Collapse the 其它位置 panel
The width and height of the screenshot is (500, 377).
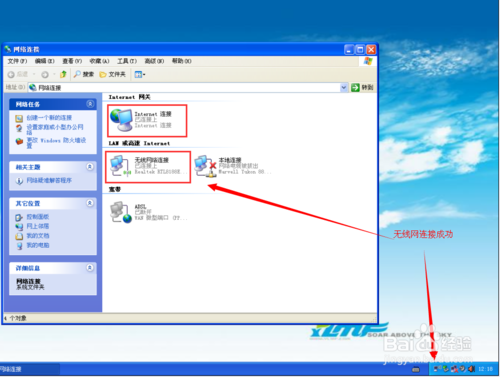(90, 203)
